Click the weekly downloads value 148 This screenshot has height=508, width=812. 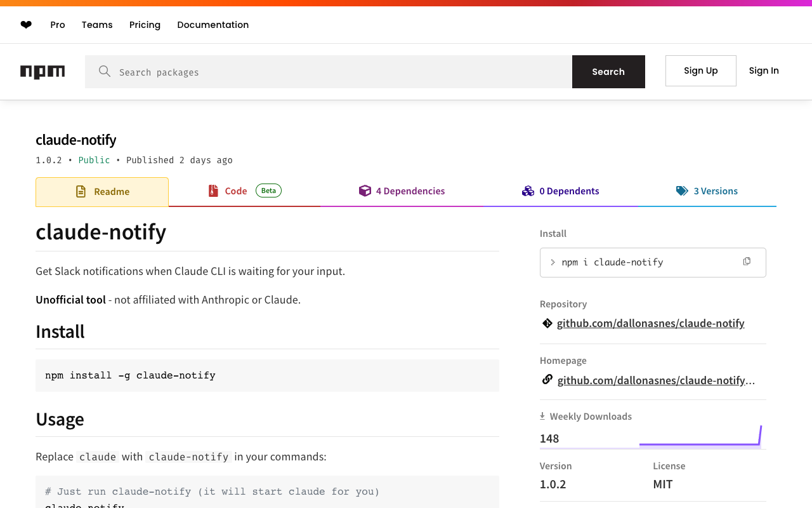(x=549, y=439)
